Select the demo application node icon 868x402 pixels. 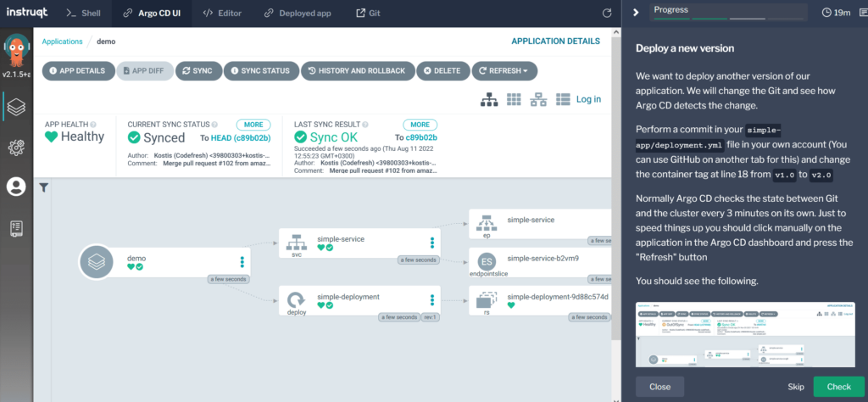[97, 263]
